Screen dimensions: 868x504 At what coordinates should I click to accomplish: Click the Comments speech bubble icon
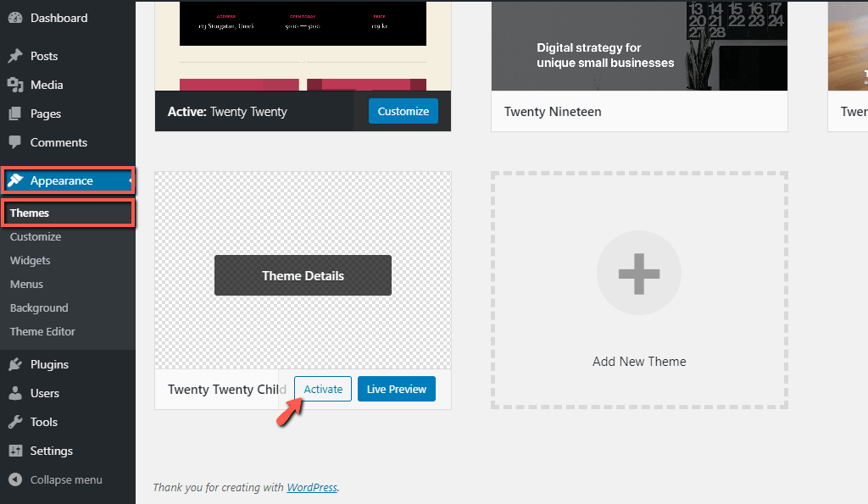[15, 142]
